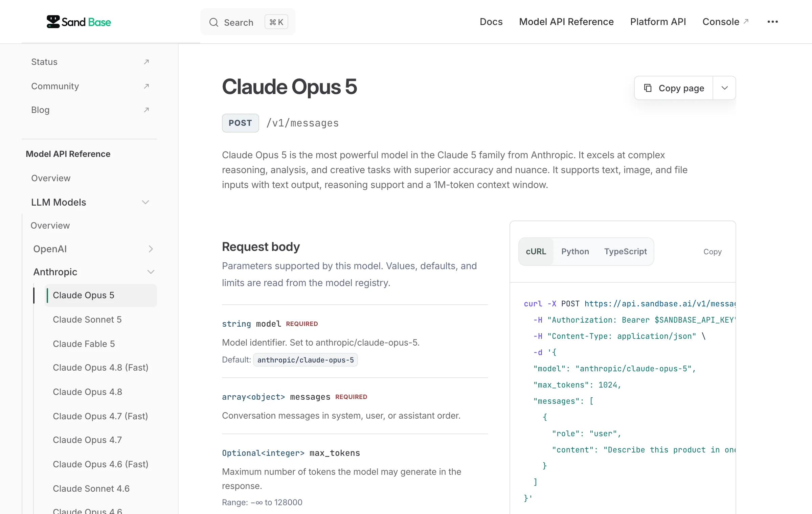The height and width of the screenshot is (514, 812).
Task: Click the API URL in curl command
Action: (x=660, y=304)
